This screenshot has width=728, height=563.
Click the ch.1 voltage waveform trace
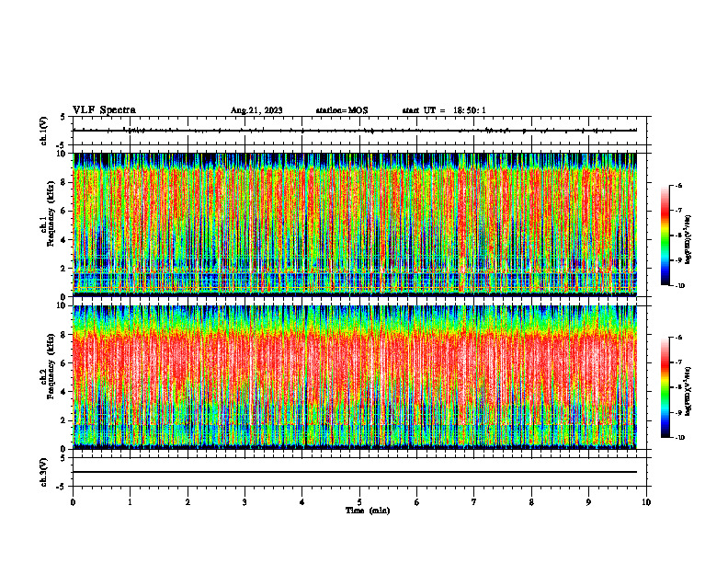tap(355, 131)
